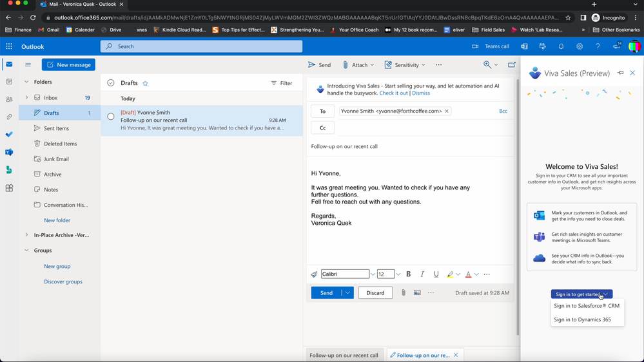Pin the Viva Sales pane
Screen dimensions: 644x362
point(621,73)
